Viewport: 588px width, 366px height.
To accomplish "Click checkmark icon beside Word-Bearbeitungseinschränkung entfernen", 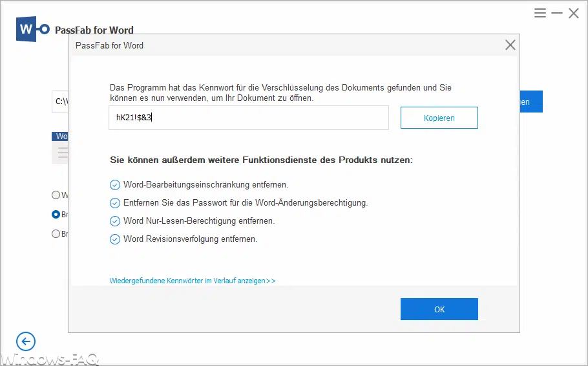I will [x=116, y=185].
